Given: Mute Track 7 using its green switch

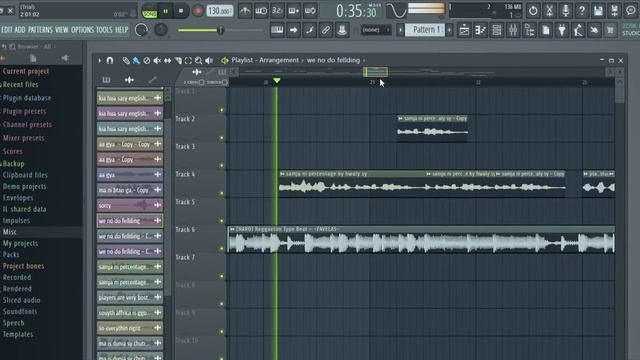Looking at the screenshot, I should tap(222, 276).
